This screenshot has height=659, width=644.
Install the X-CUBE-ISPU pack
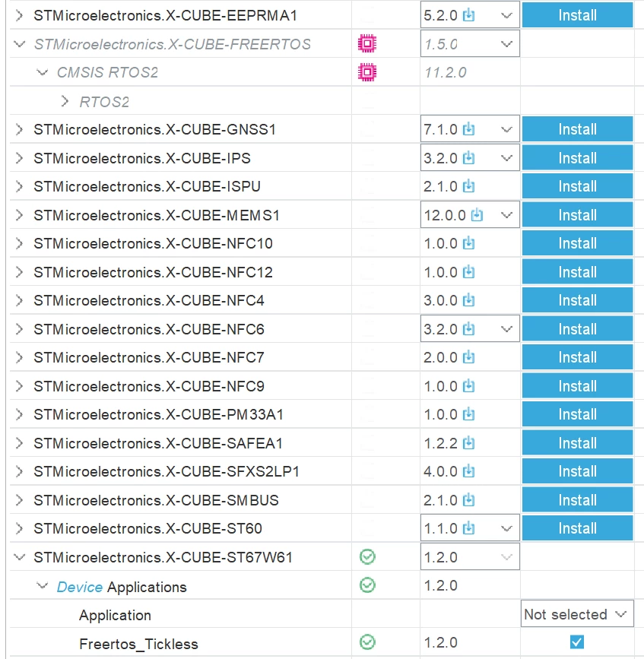577,186
